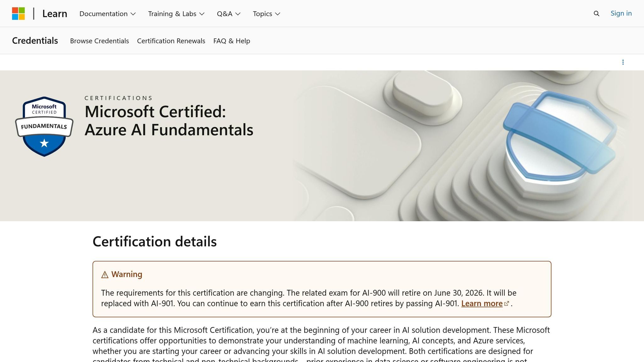
Task: Click the hero banner shield illustration
Action: pos(559,145)
